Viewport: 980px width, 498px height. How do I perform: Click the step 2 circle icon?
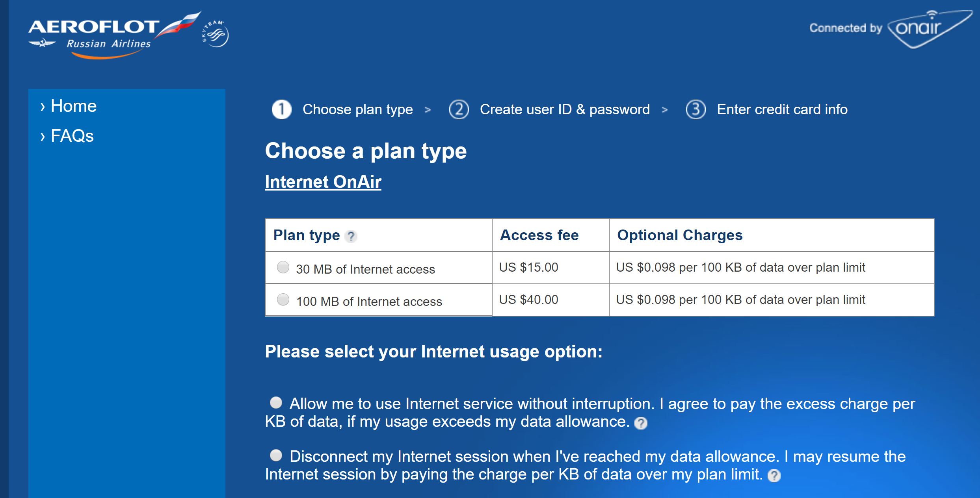459,109
